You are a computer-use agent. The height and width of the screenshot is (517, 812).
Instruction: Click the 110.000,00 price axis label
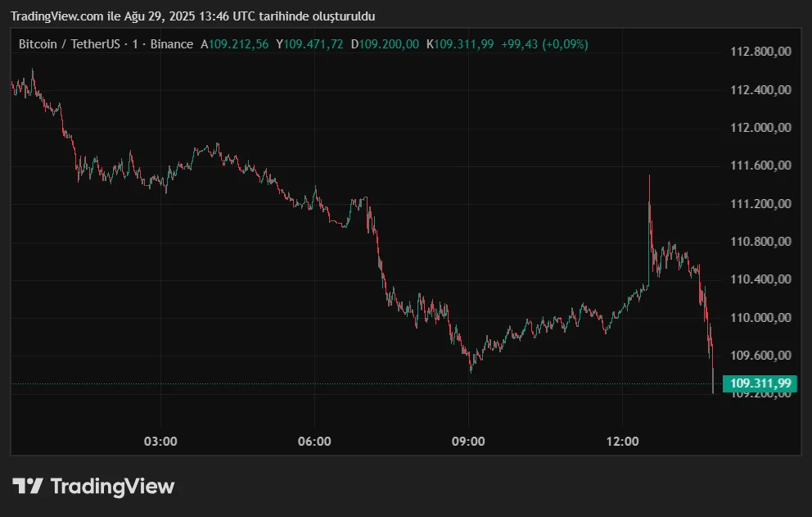coord(760,317)
